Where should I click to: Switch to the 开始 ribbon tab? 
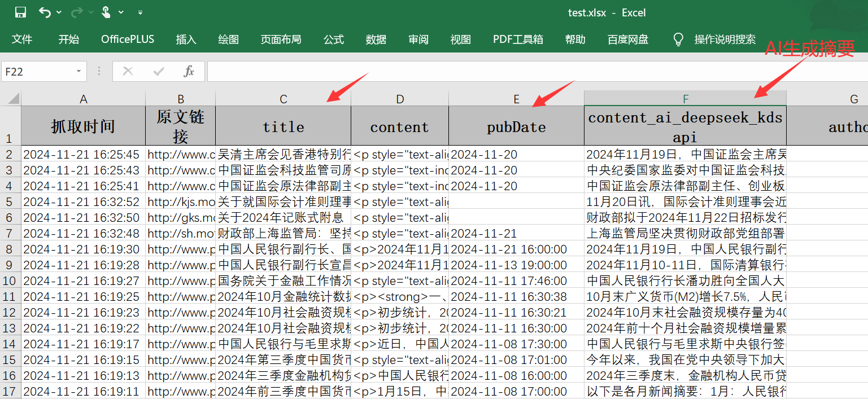[x=69, y=40]
